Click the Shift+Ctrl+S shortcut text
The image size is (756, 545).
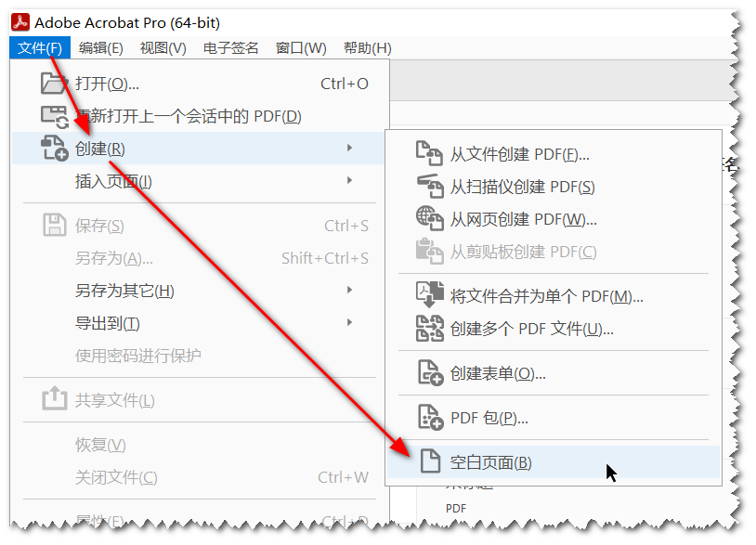click(x=325, y=258)
